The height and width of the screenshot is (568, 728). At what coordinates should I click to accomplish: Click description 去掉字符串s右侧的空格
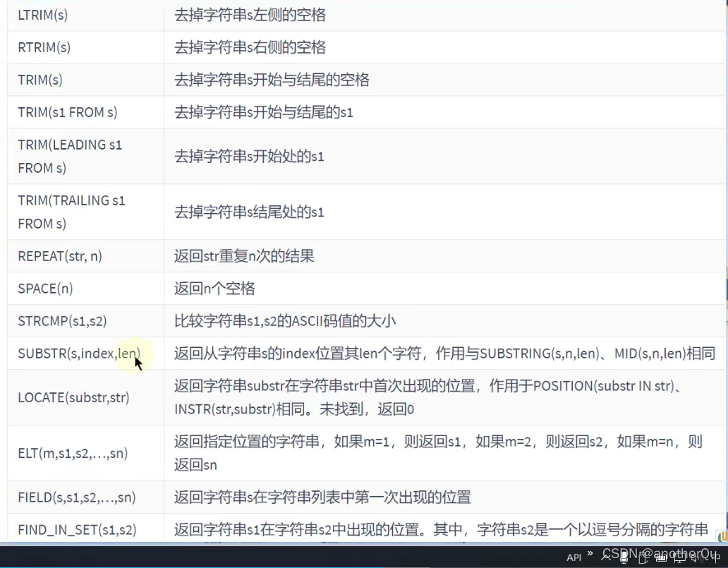(x=250, y=47)
